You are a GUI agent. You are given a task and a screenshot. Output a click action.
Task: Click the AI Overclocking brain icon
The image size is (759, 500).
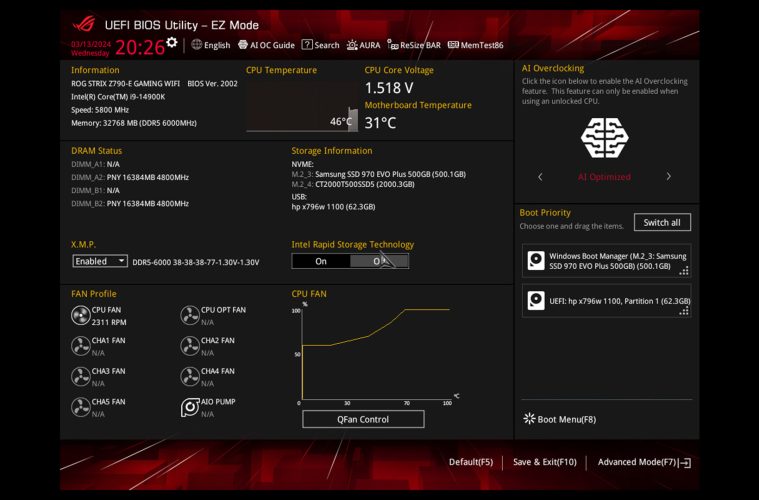pos(605,137)
